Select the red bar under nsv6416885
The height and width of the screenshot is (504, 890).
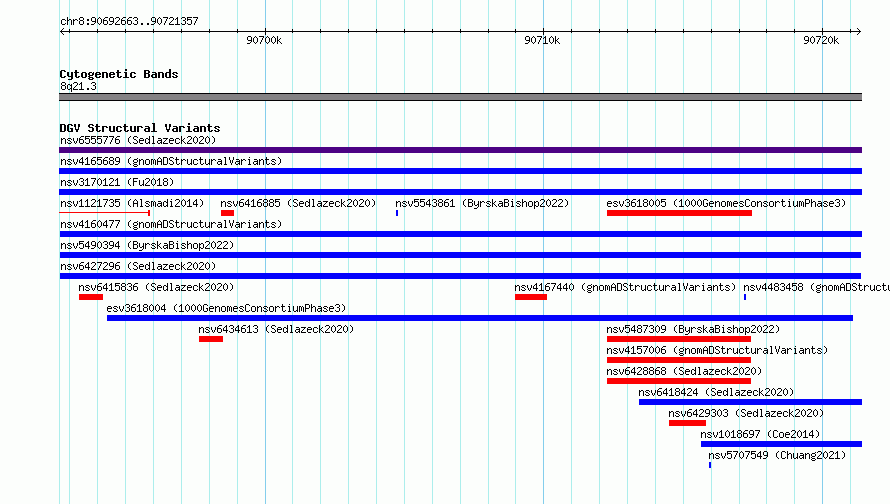coord(228,213)
